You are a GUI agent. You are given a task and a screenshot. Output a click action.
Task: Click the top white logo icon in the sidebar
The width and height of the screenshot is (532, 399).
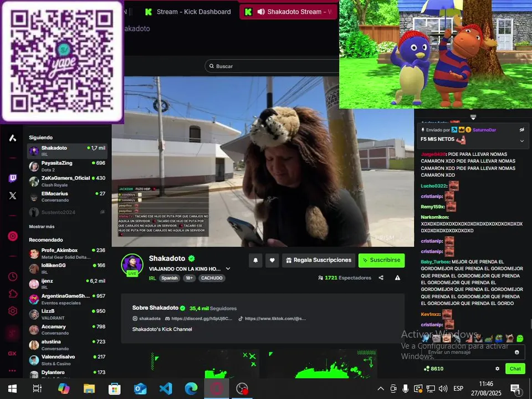[x=13, y=138]
